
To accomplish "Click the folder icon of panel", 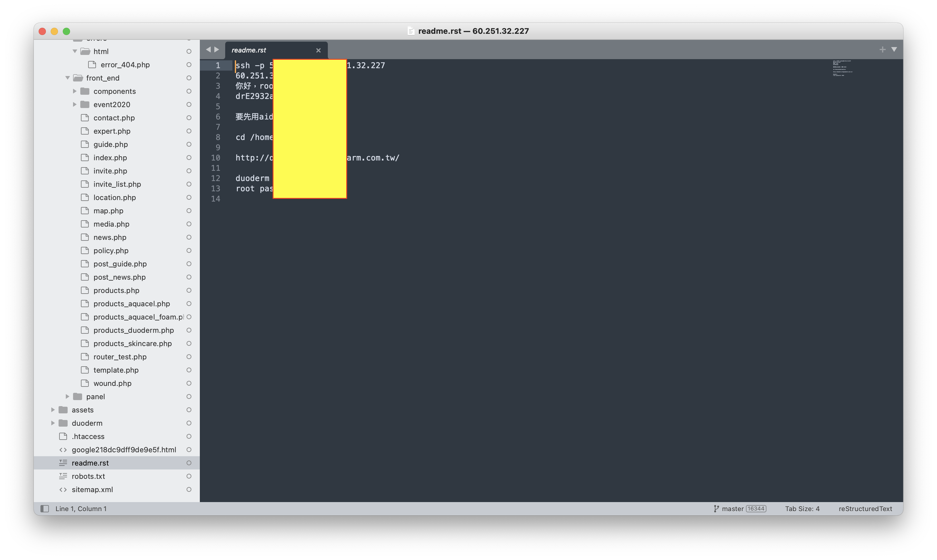I will tap(77, 396).
